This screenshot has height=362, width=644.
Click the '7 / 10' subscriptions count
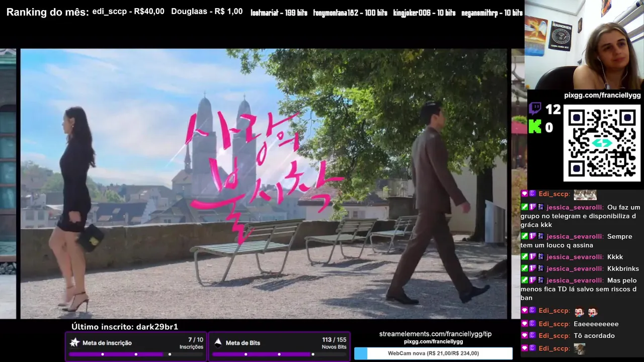click(196, 340)
